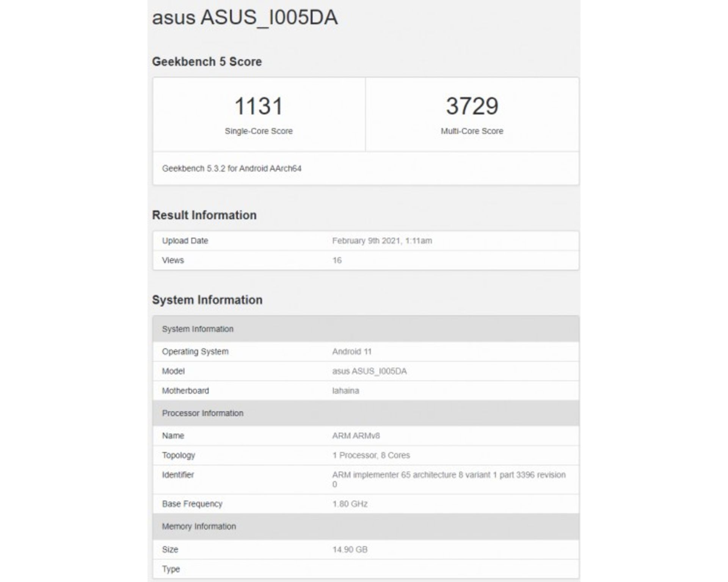
Task: Click the 14.90 GB memory size value
Action: [350, 549]
